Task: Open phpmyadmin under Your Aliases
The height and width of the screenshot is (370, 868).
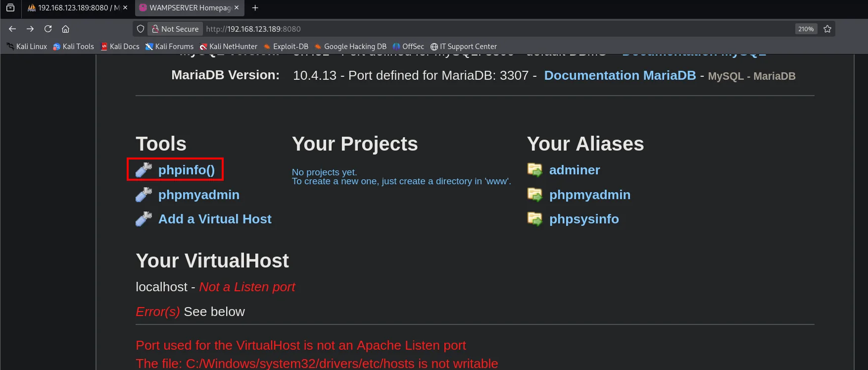Action: tap(590, 195)
